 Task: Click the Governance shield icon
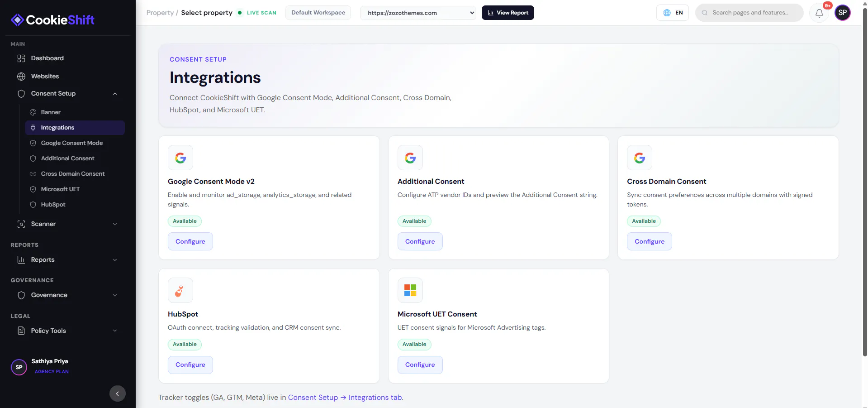(x=21, y=295)
